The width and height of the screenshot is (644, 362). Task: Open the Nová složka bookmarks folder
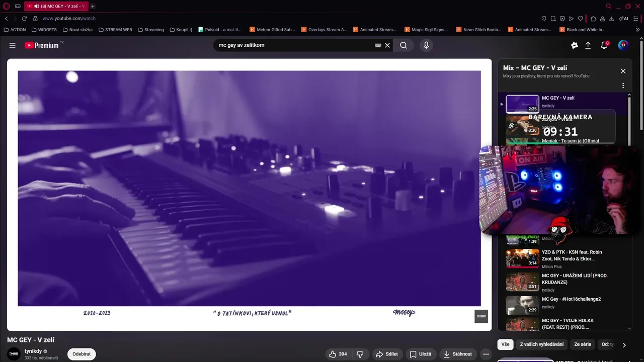77,30
